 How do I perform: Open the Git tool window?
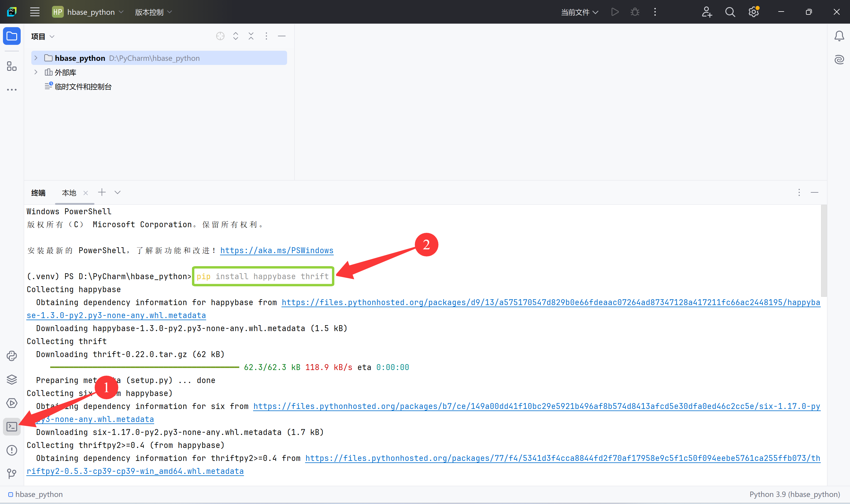12,474
